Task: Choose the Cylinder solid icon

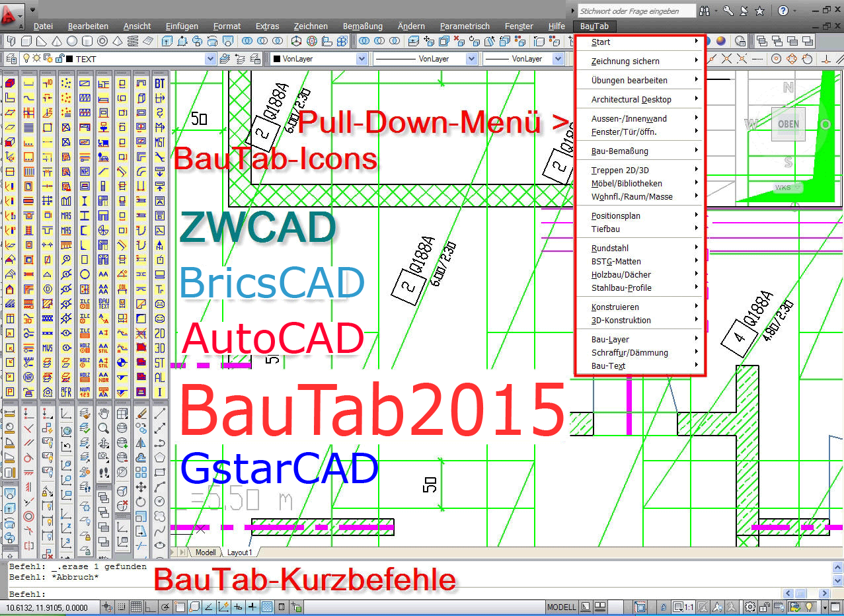Action: click(x=87, y=41)
